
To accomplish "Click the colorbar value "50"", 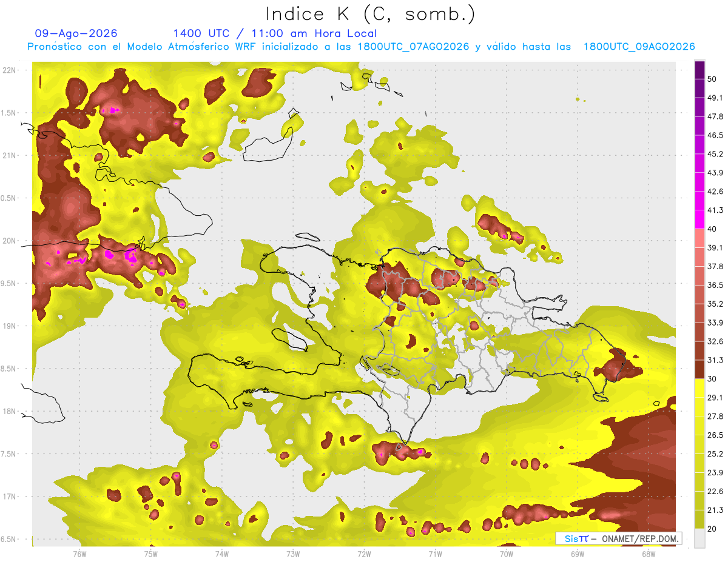I will pyautogui.click(x=712, y=79).
